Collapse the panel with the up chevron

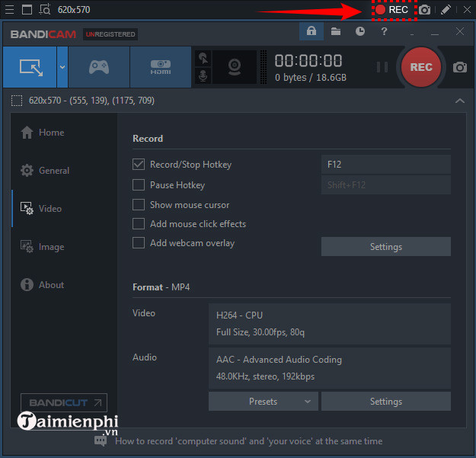(459, 101)
